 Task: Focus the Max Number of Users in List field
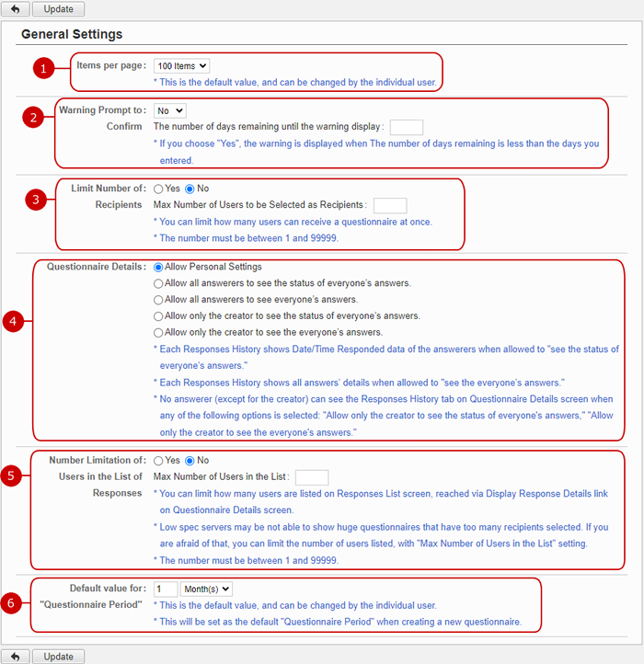coord(312,477)
